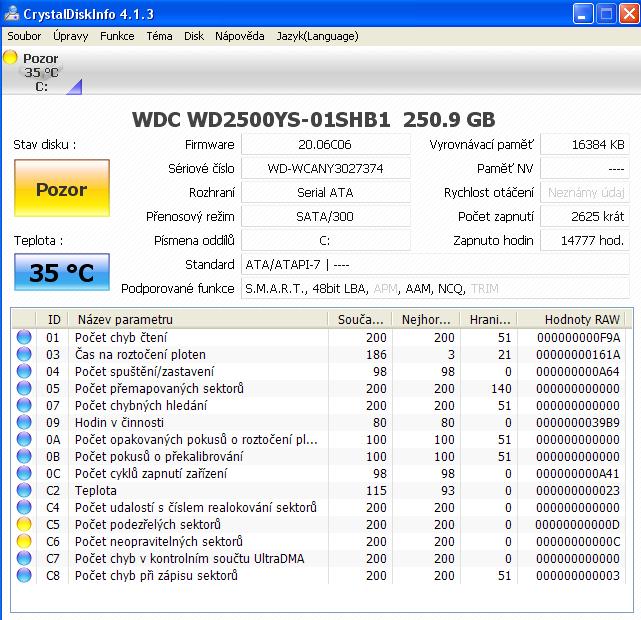Click the yellow orb for Počet podezřelých sektorů
This screenshot has width=641, height=620.
pos(24,524)
